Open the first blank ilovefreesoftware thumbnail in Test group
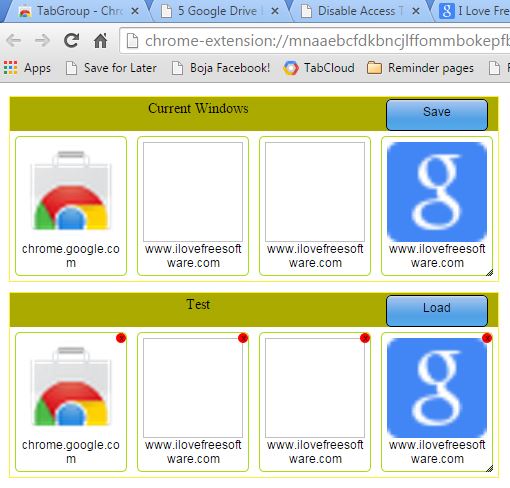This screenshot has height=488, width=510. point(193,388)
